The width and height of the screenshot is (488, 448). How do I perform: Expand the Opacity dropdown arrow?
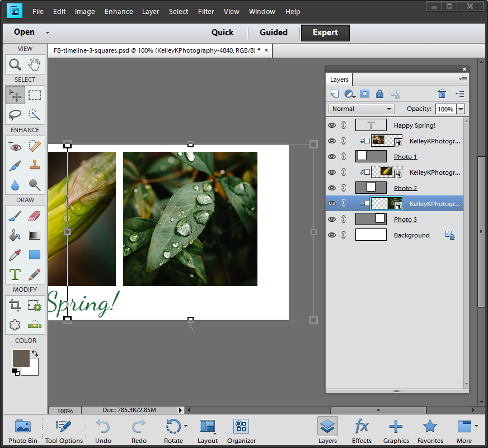[461, 109]
